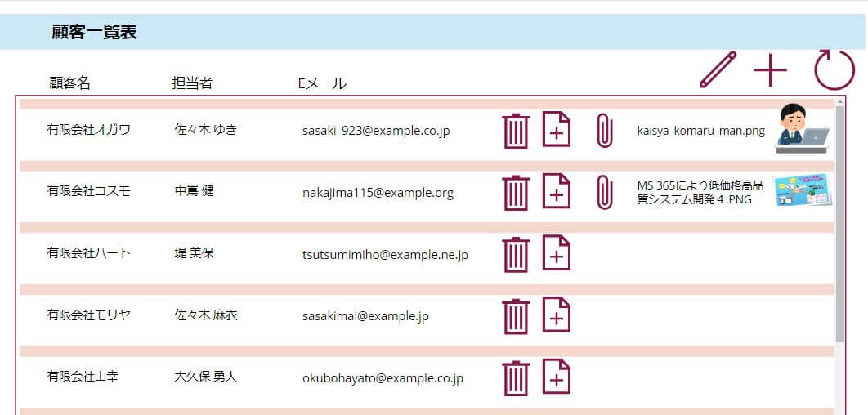This screenshot has width=868, height=415.
Task: Click contact person 大久保 勇人
Action: 206,377
